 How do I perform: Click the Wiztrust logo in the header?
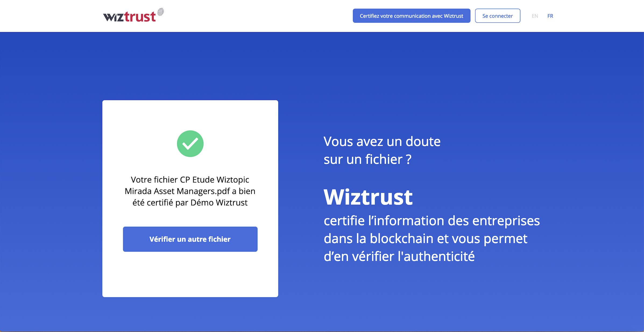point(133,15)
